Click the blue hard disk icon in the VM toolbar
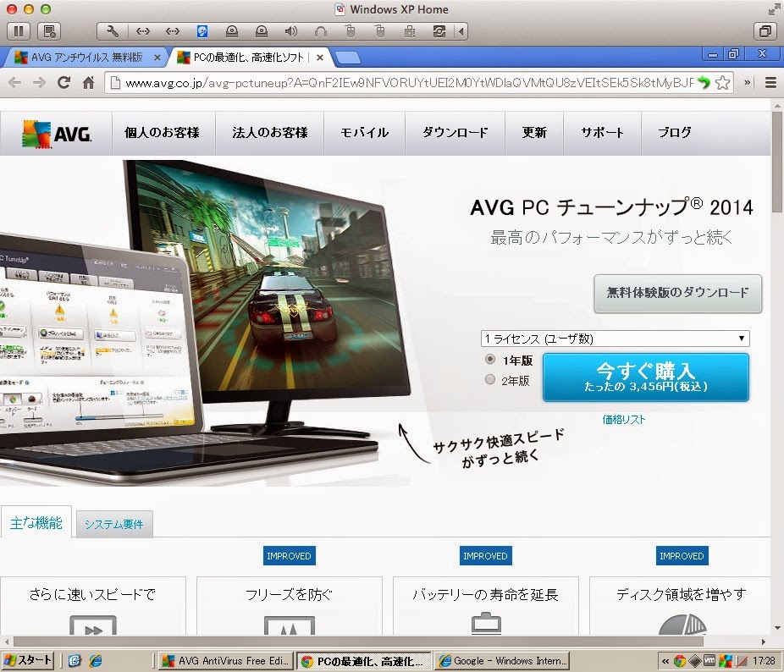 click(202, 31)
